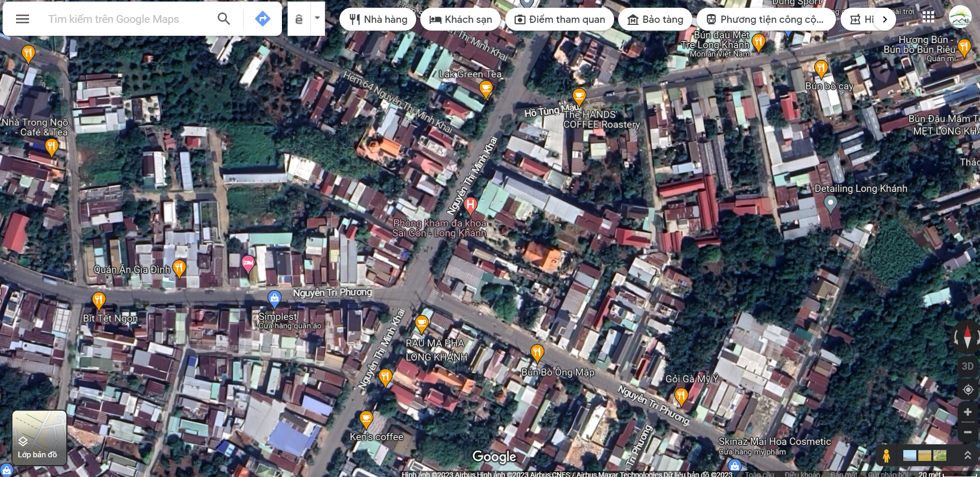Open the hamburger main menu

(22, 19)
